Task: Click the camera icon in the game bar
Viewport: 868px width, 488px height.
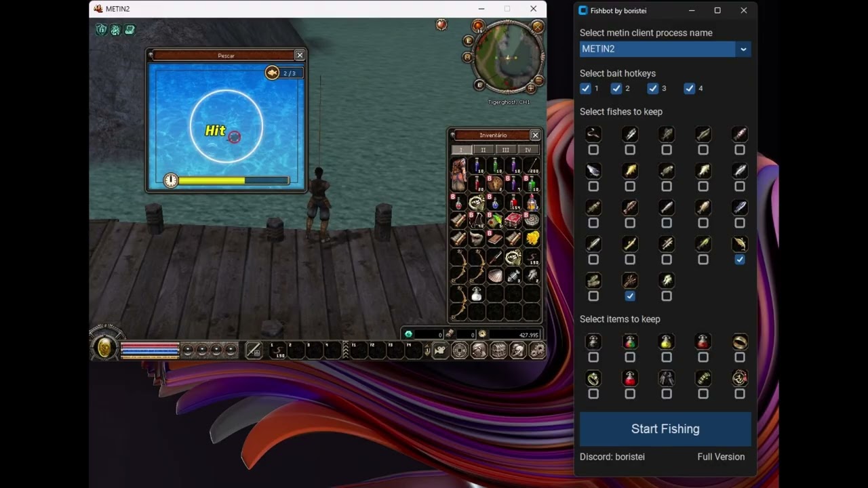Action: pyautogui.click(x=440, y=350)
